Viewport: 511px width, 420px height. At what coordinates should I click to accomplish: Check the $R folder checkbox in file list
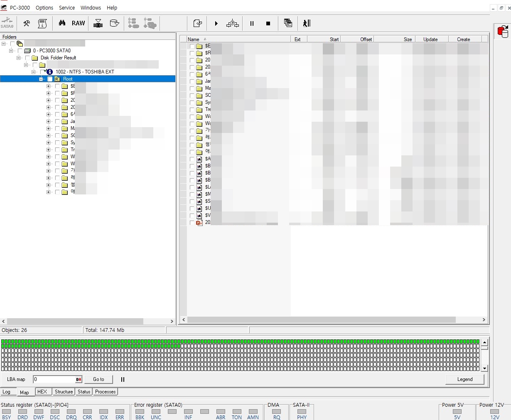pos(192,53)
